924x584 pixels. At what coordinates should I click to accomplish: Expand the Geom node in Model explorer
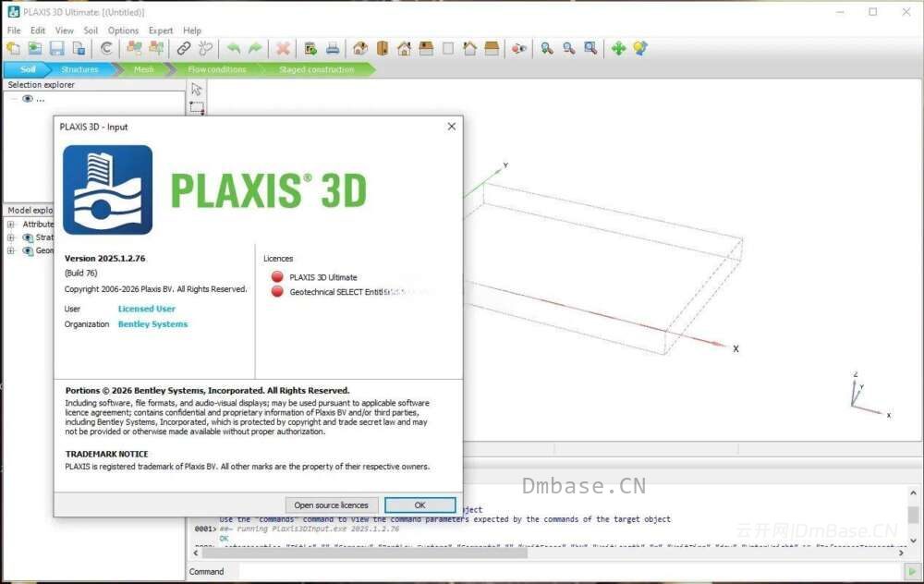(x=10, y=251)
